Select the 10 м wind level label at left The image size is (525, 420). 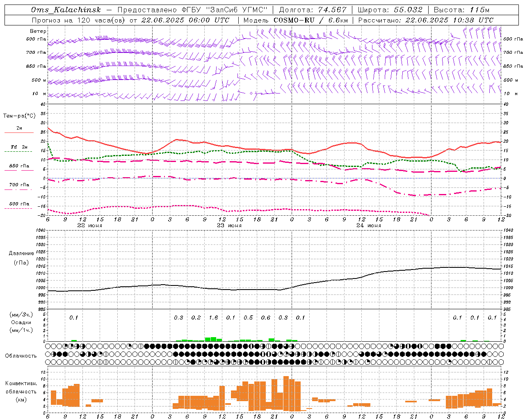point(39,94)
